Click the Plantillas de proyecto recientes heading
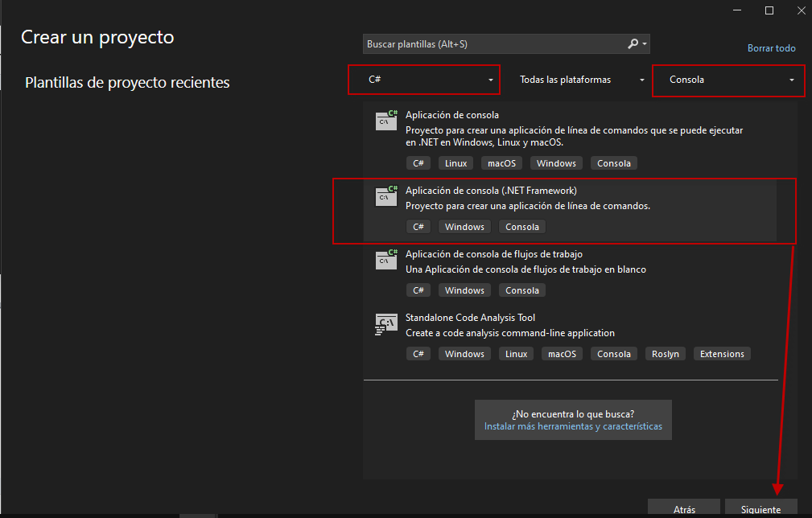Viewport: 812px width, 518px height. [127, 83]
